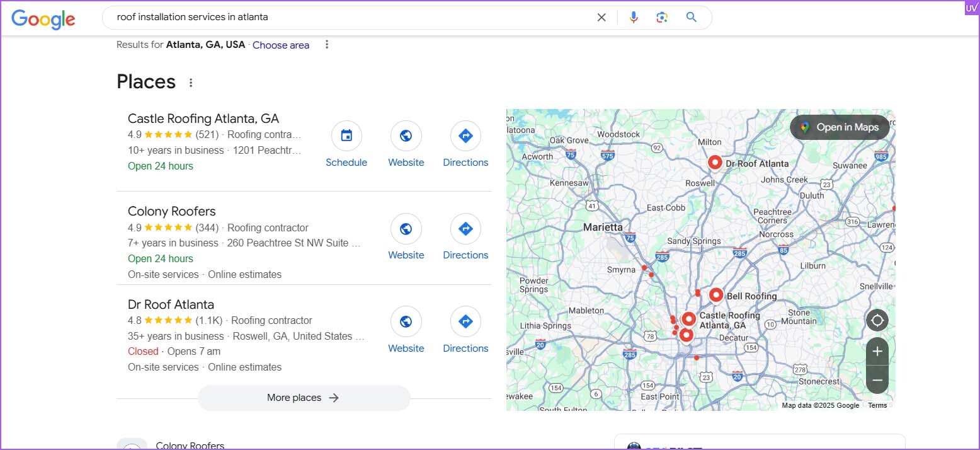Open the three-dot menu beside Places heading

(191, 83)
